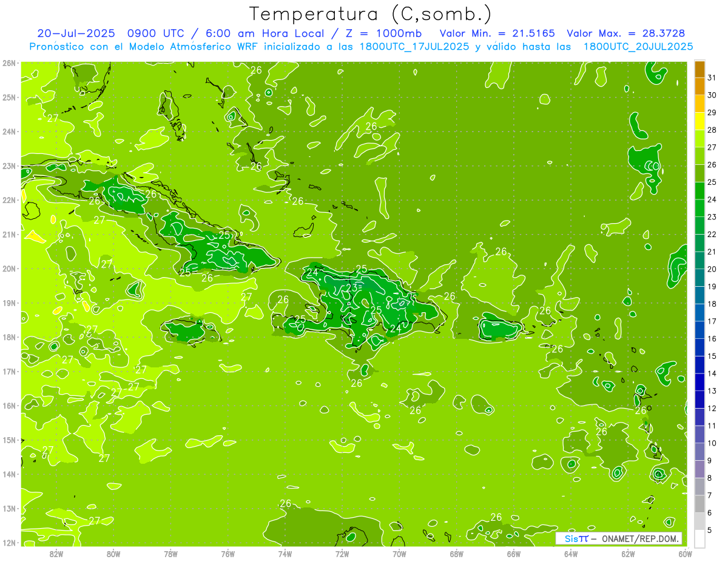This screenshot has width=728, height=562.
Task: Click the "14N" latitude label
Action: (x=9, y=474)
